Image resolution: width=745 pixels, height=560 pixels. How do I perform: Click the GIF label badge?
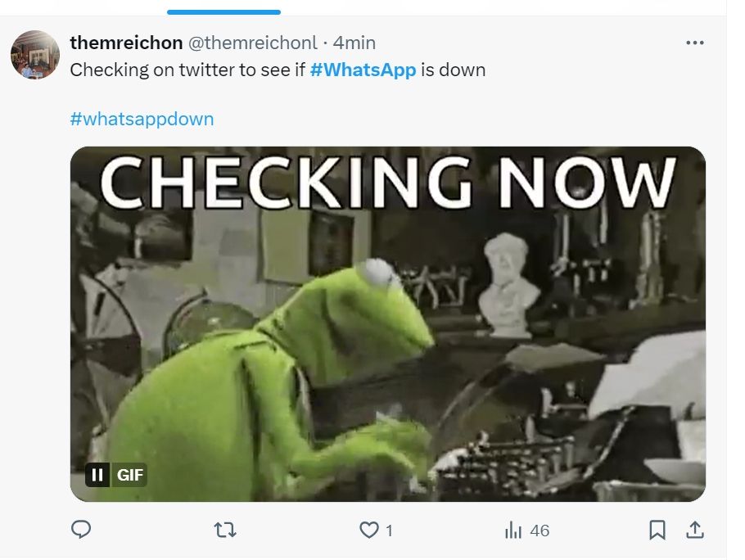pos(130,475)
